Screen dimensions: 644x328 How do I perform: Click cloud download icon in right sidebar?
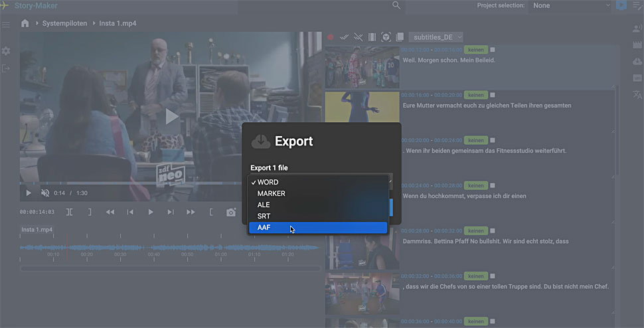coord(637,62)
